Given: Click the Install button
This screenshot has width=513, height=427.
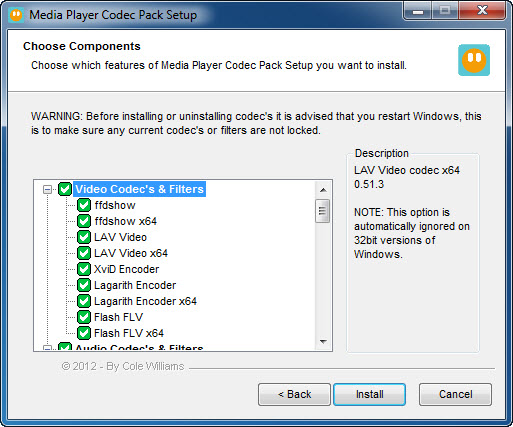Looking at the screenshot, I should click(x=369, y=394).
